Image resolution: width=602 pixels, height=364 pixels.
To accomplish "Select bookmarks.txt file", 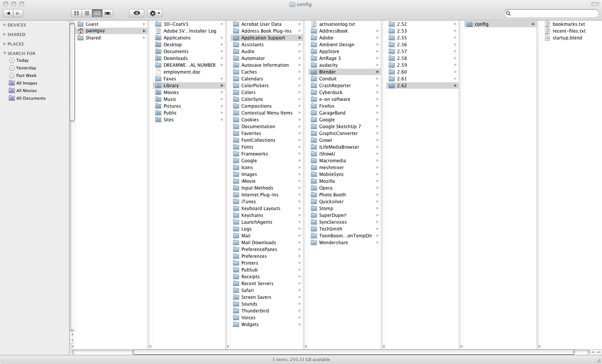I will (x=568, y=24).
